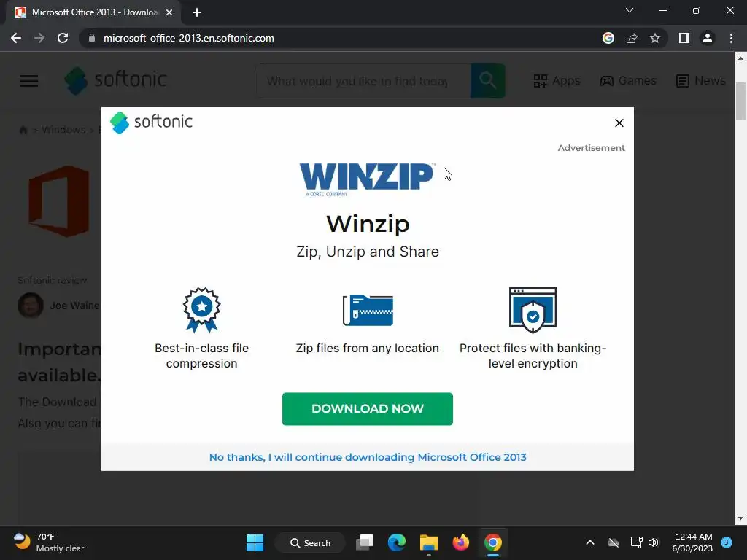Show hidden system tray icons
This screenshot has height=560, width=747.
pyautogui.click(x=589, y=542)
